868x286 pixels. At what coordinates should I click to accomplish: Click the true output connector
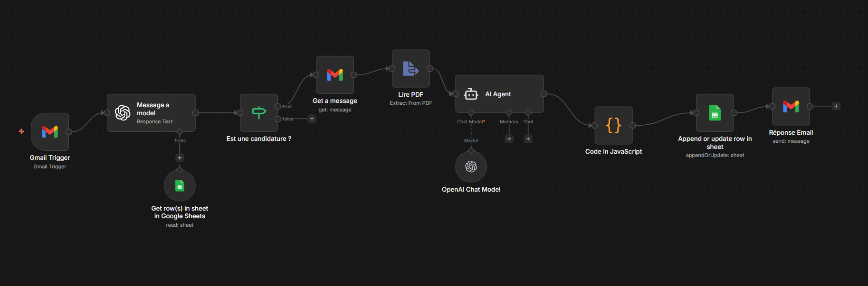point(278,107)
